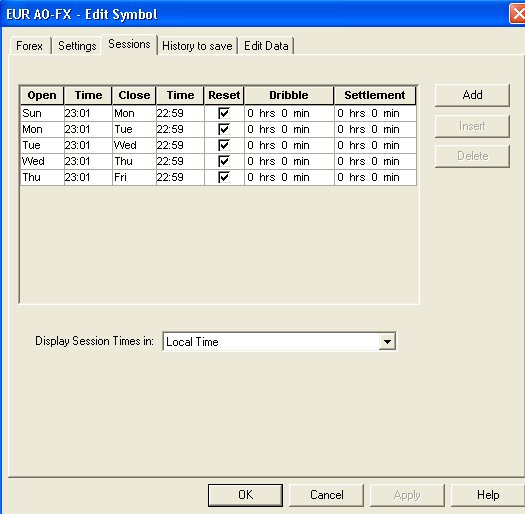
Task: Click the Tue close day cell
Action: coord(134,129)
